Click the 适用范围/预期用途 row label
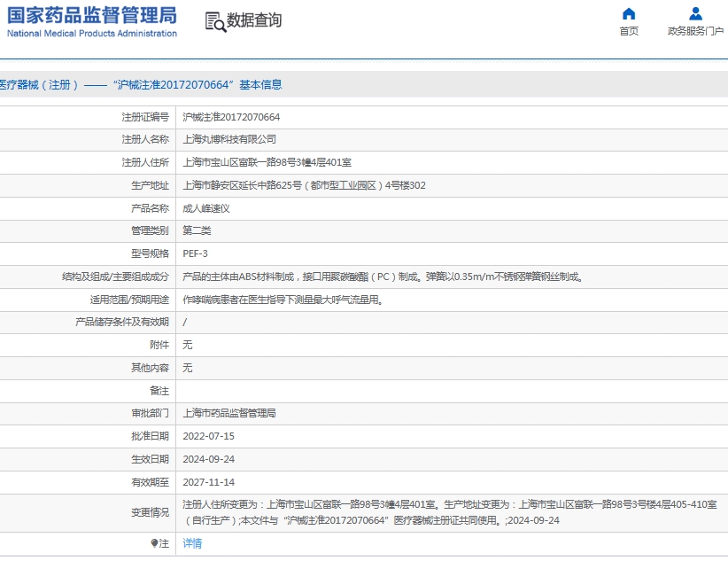This screenshot has height=561, width=728. [129, 300]
